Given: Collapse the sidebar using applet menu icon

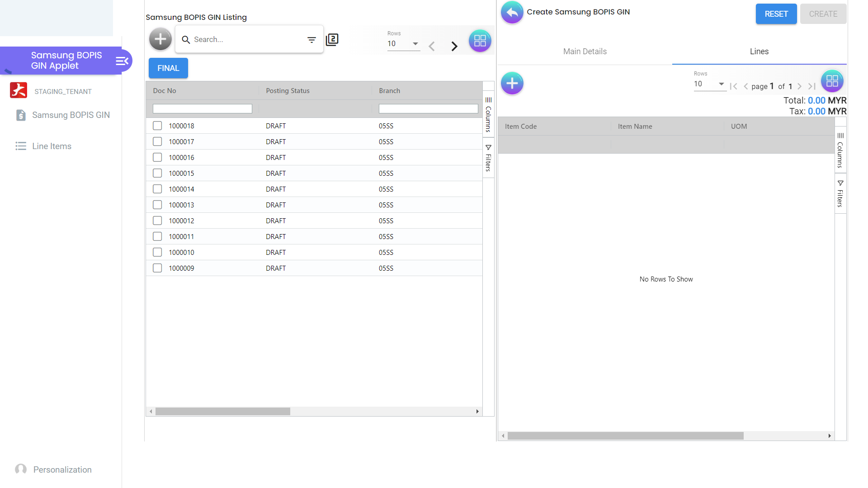Looking at the screenshot, I should tap(122, 61).
